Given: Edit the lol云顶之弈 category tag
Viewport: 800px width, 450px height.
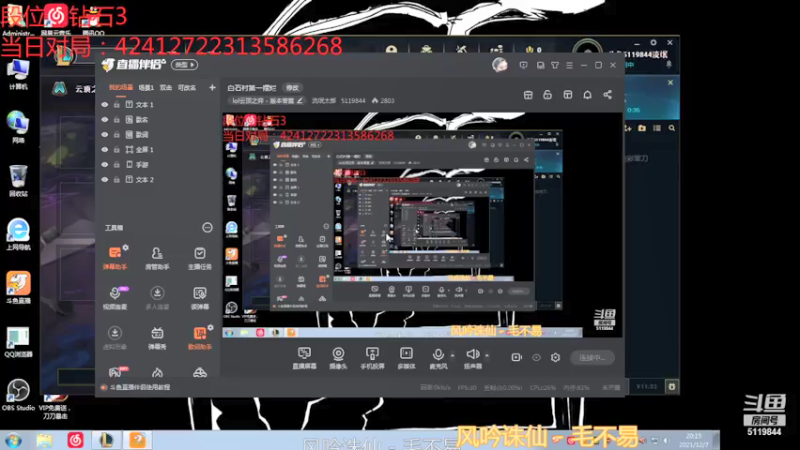Looking at the screenshot, I should click(267, 101).
